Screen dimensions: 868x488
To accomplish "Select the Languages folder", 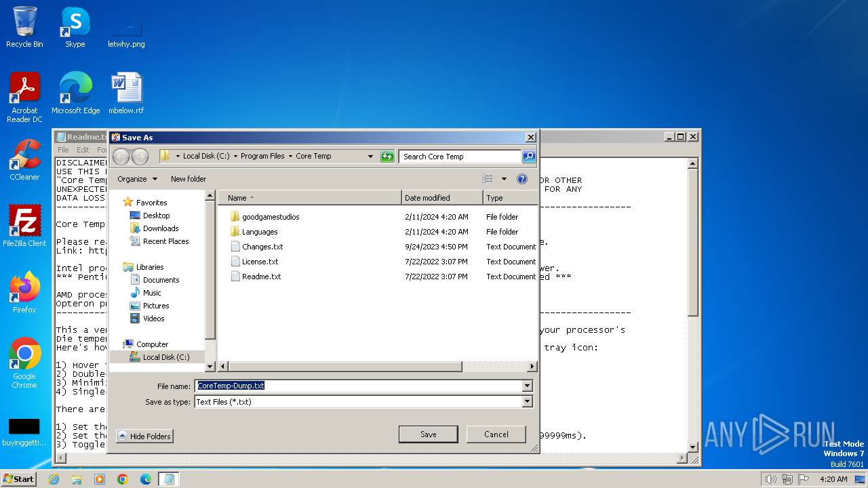I will [x=260, y=232].
